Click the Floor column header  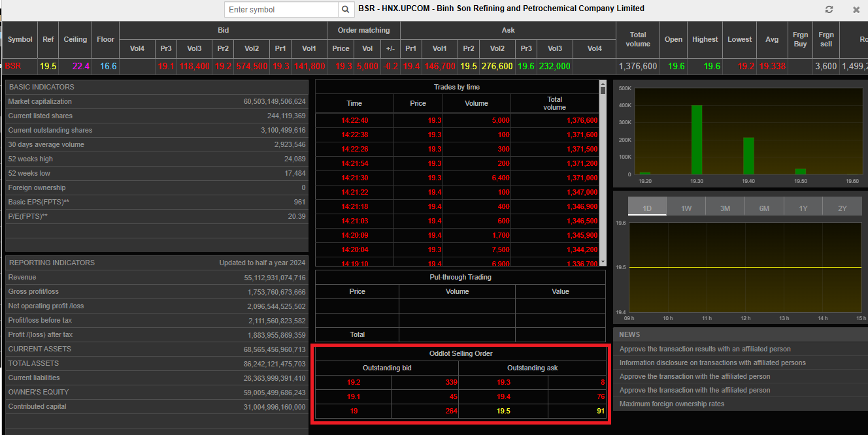click(x=106, y=39)
